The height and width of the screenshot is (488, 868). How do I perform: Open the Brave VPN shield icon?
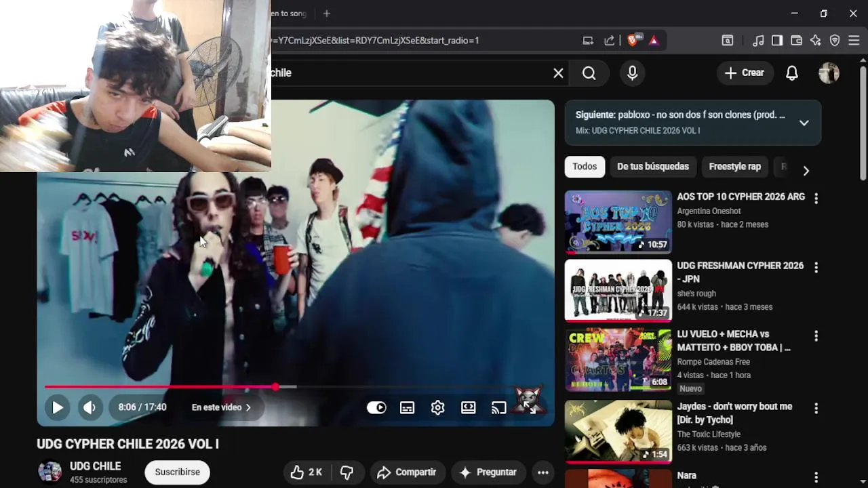point(835,41)
